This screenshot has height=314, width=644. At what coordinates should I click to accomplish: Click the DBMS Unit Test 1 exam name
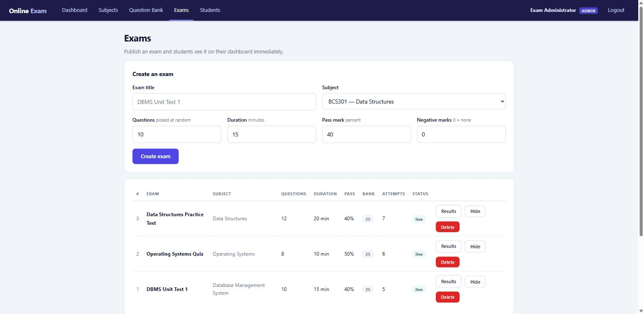(x=167, y=289)
